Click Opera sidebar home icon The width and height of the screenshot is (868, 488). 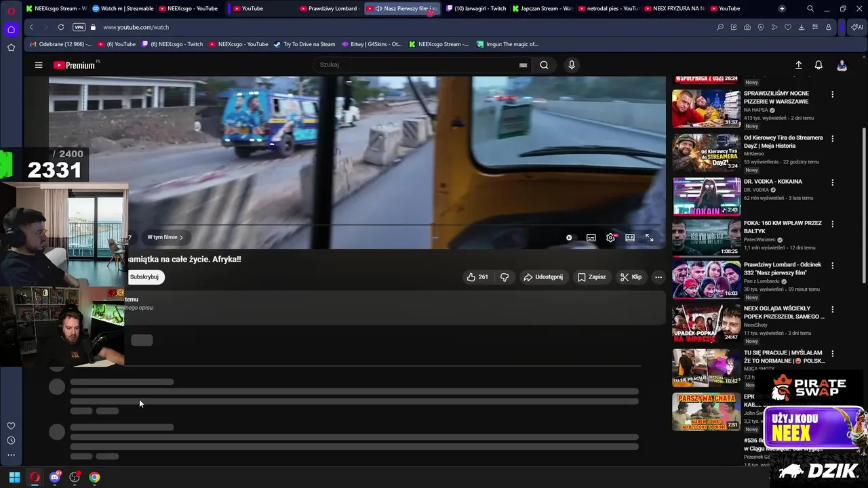[x=11, y=29]
